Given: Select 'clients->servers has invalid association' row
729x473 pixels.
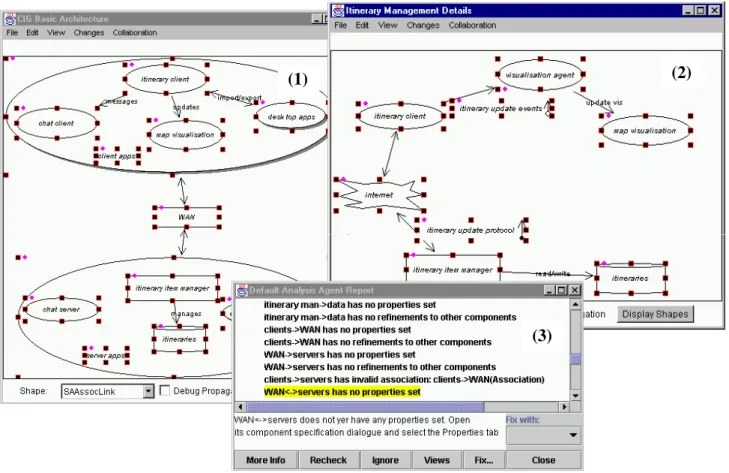Looking at the screenshot, I should coord(404,380).
